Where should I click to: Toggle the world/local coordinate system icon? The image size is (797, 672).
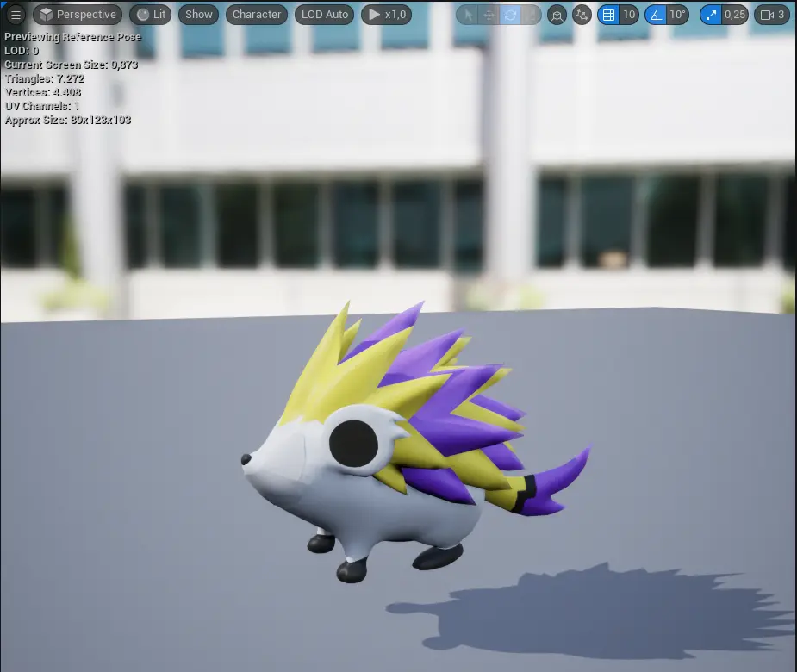[x=557, y=16]
